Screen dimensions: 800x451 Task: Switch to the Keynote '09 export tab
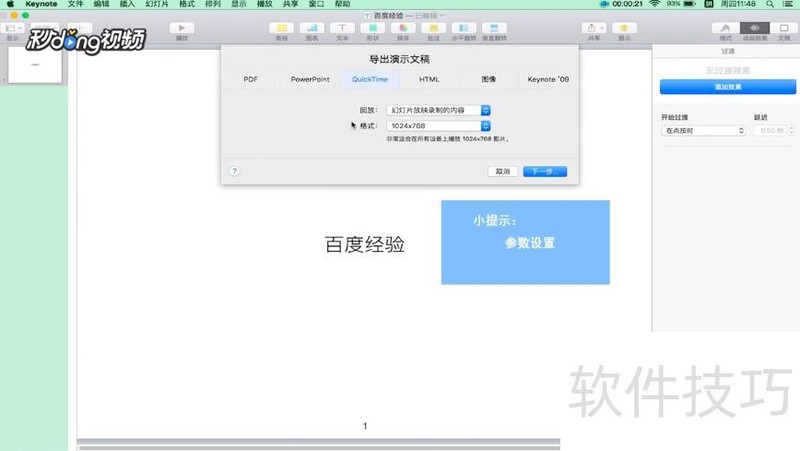[548, 80]
